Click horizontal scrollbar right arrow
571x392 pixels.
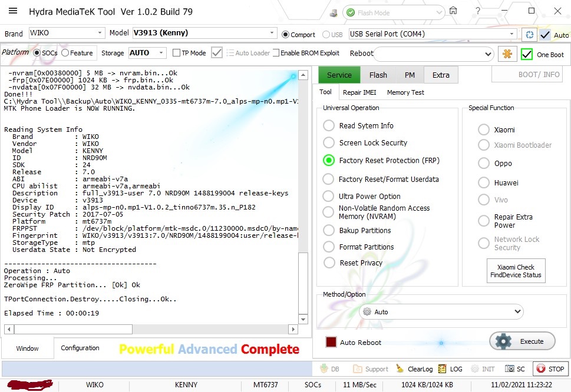[293, 330]
